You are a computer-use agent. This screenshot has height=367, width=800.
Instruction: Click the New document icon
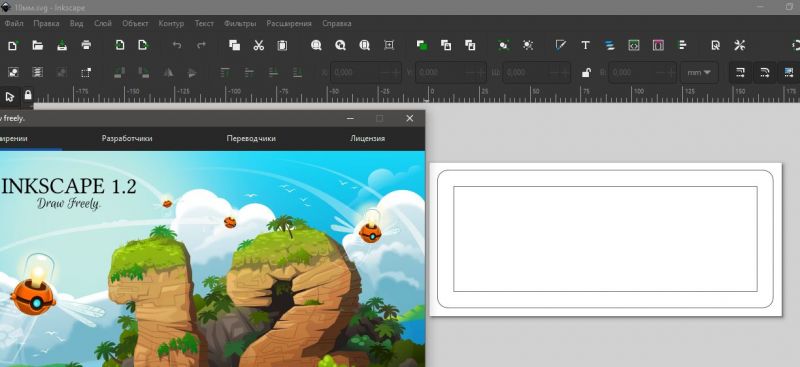[13, 45]
